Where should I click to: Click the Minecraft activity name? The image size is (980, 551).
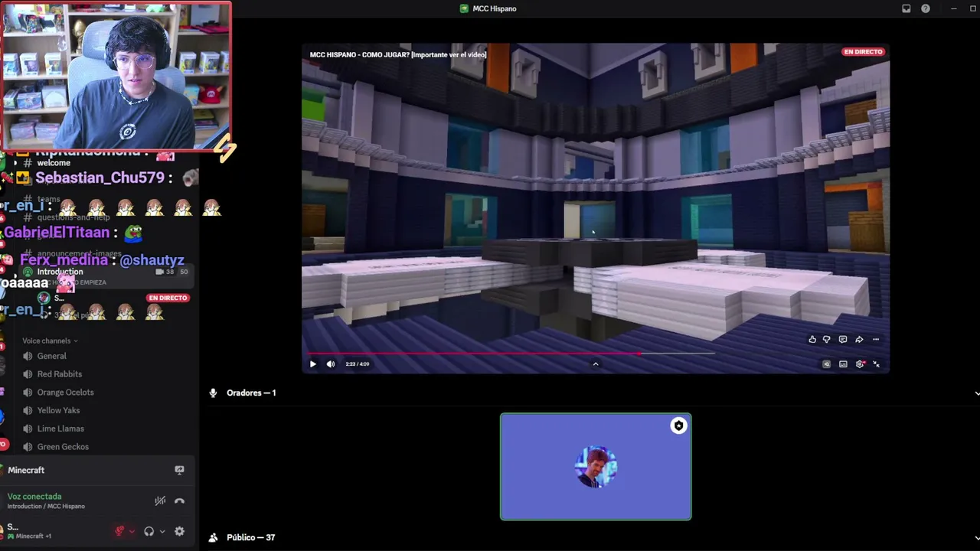(x=26, y=470)
